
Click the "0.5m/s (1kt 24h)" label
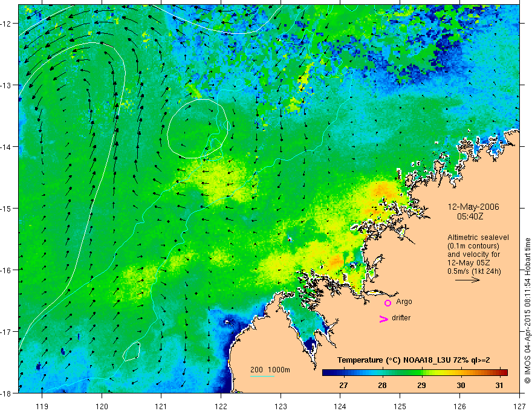[x=475, y=271]
